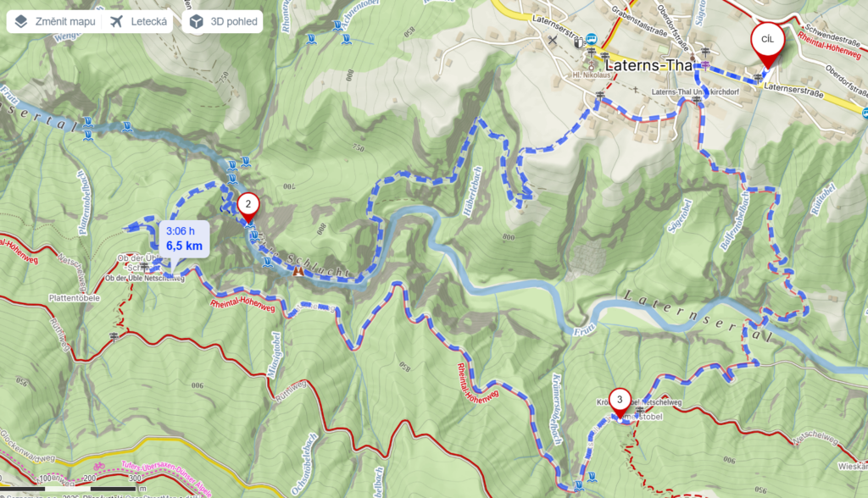Open the 3:06 h 6,5 km route tooltip
Screen dimensions: 868x498
pyautogui.click(x=184, y=239)
